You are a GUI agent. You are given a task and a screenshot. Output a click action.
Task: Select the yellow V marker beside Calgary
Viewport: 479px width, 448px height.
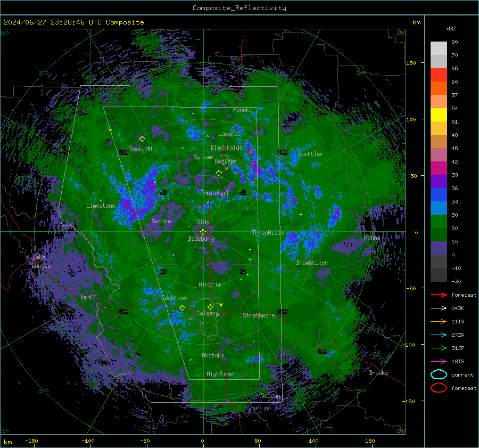coord(221,305)
